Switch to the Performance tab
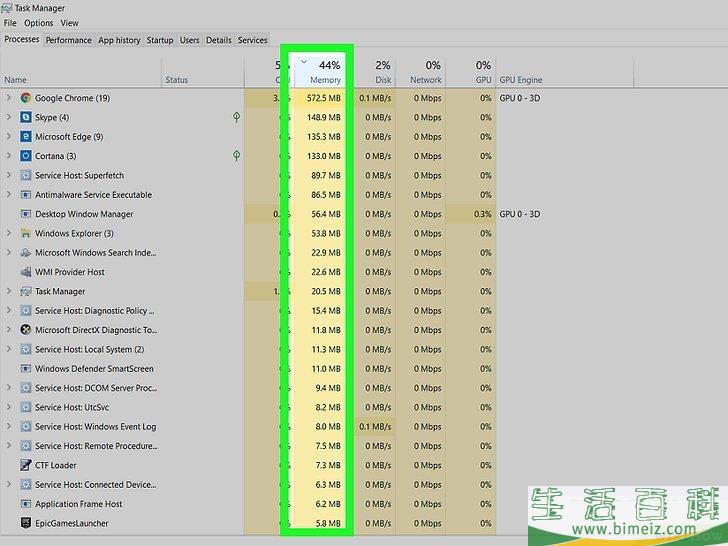The image size is (728, 546). (68, 40)
